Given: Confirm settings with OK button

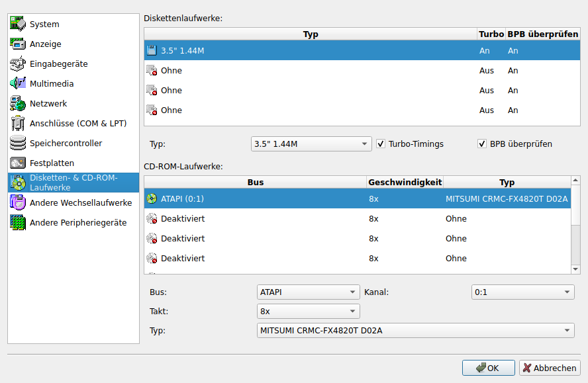Looking at the screenshot, I should click(488, 368).
